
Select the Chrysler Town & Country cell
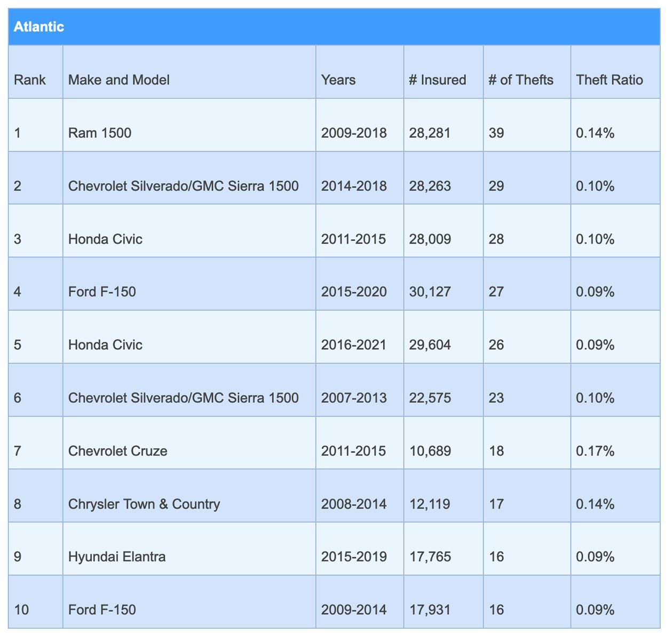(144, 504)
